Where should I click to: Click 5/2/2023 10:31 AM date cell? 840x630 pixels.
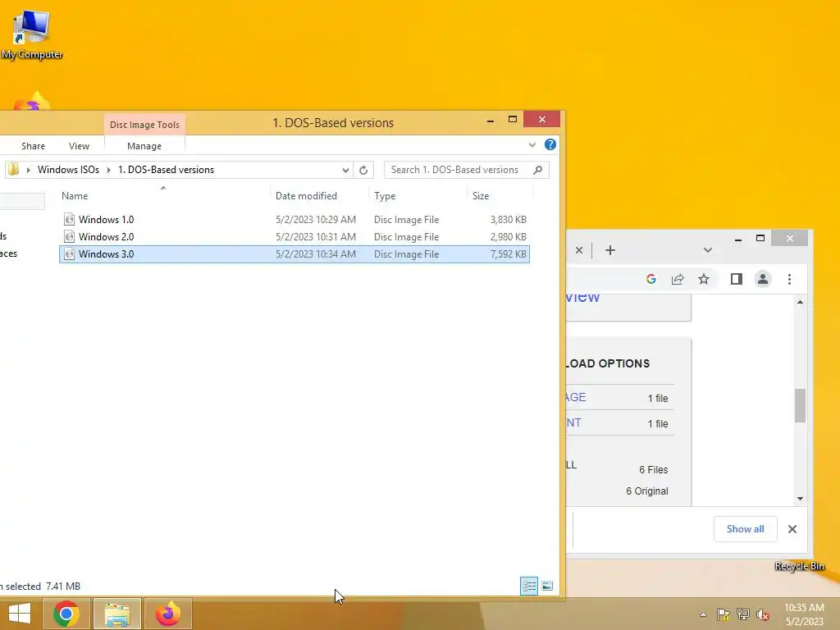(316, 236)
